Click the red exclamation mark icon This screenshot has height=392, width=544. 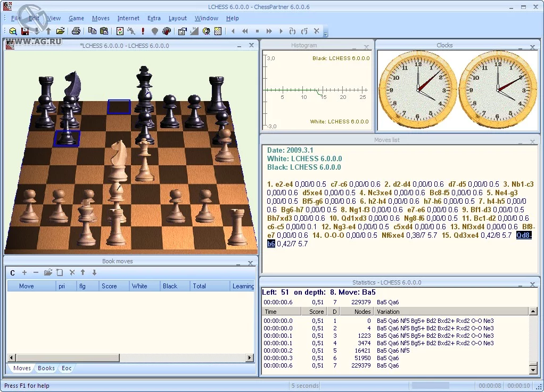(x=143, y=31)
